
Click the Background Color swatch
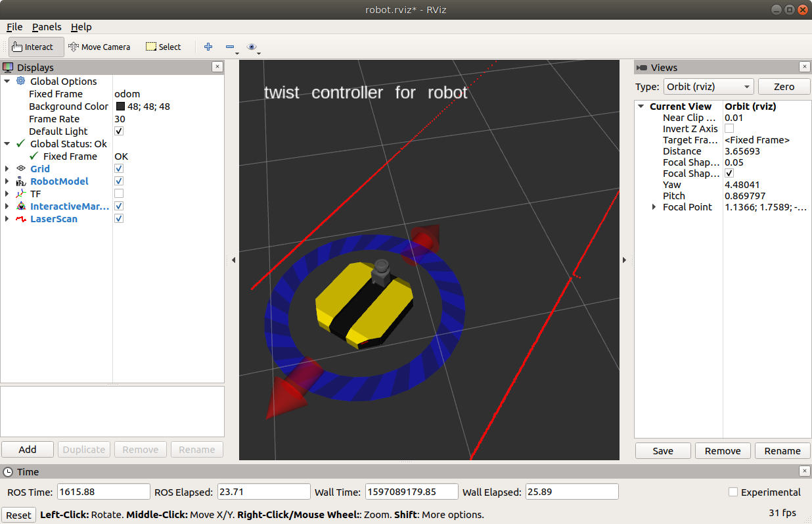(121, 107)
